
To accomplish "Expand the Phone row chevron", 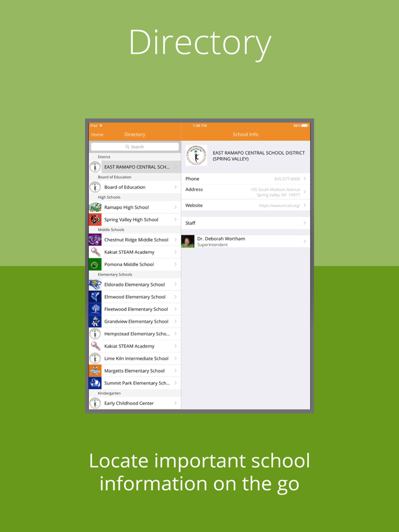I will pos(304,178).
